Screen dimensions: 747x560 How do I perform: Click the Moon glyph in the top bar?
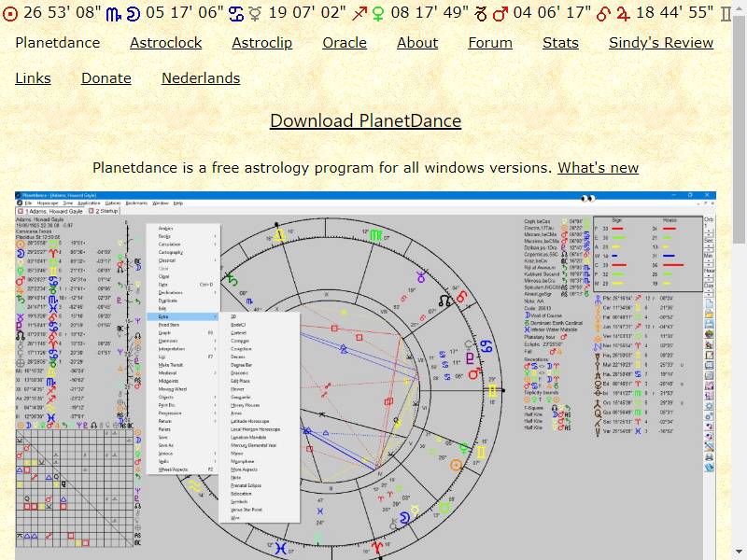pyautogui.click(x=134, y=14)
